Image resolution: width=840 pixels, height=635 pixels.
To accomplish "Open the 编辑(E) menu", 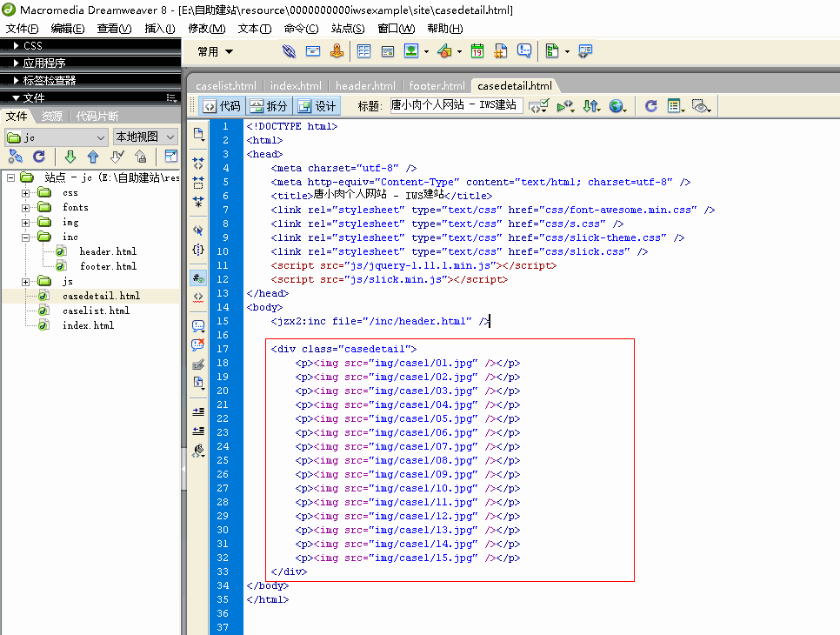I will 68,29.
